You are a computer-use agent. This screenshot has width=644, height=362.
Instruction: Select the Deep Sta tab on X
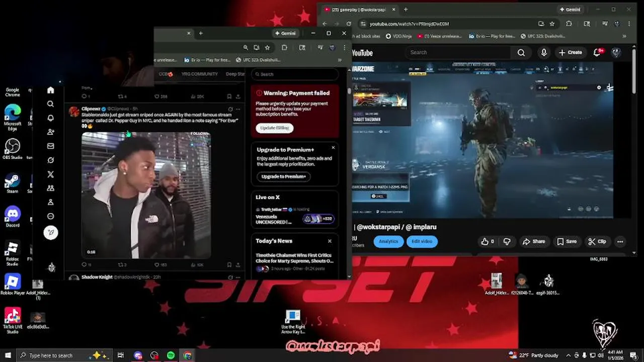pos(235,74)
